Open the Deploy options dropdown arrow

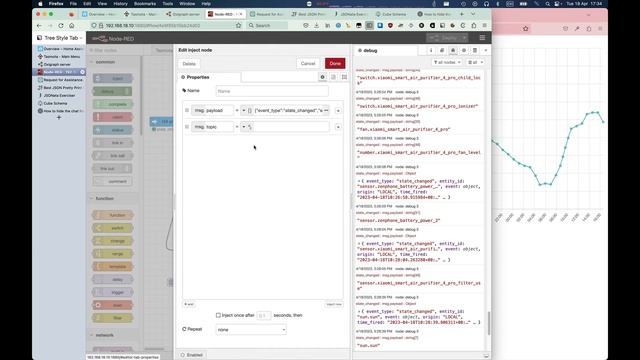(x=464, y=38)
